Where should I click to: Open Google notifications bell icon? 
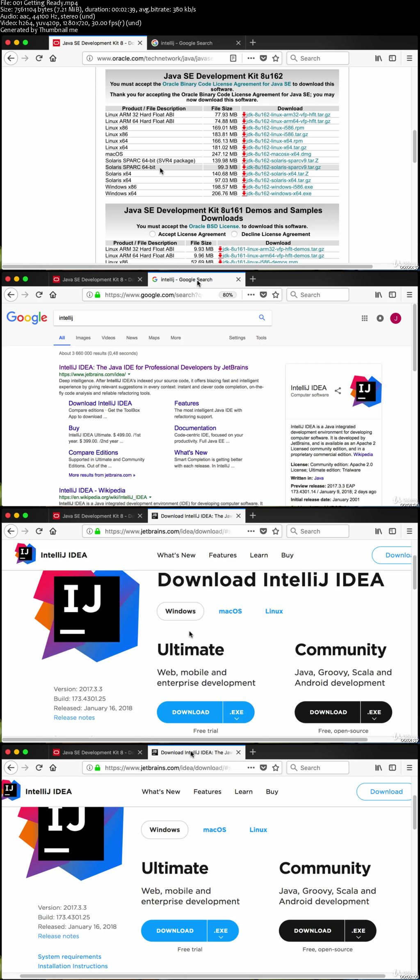380,318
